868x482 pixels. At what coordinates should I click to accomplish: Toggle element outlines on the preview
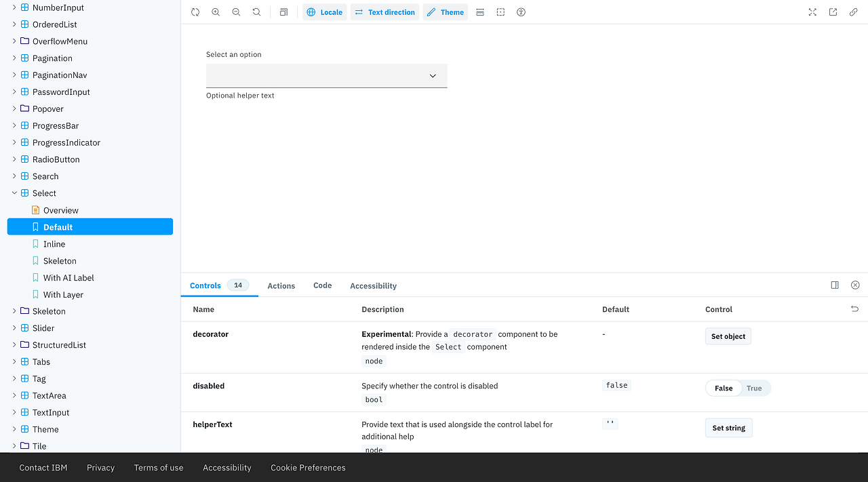point(500,12)
